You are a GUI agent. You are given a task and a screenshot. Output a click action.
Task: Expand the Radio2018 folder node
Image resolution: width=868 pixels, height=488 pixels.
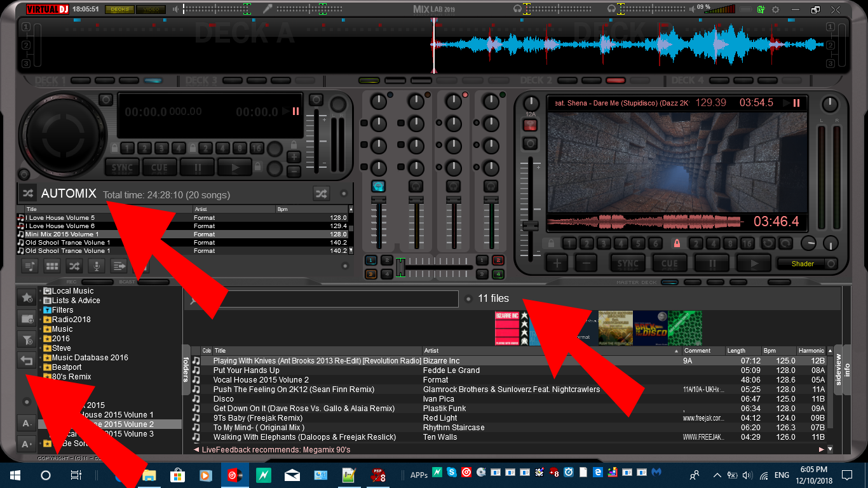click(x=40, y=320)
